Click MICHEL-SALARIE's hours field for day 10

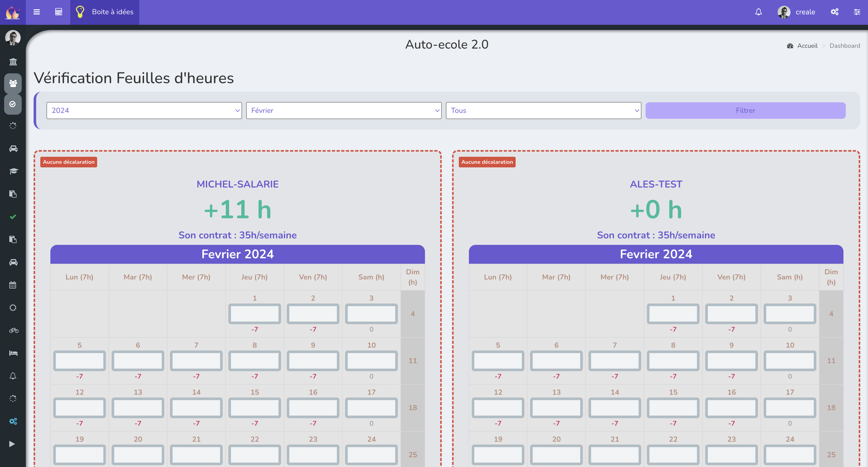point(371,361)
